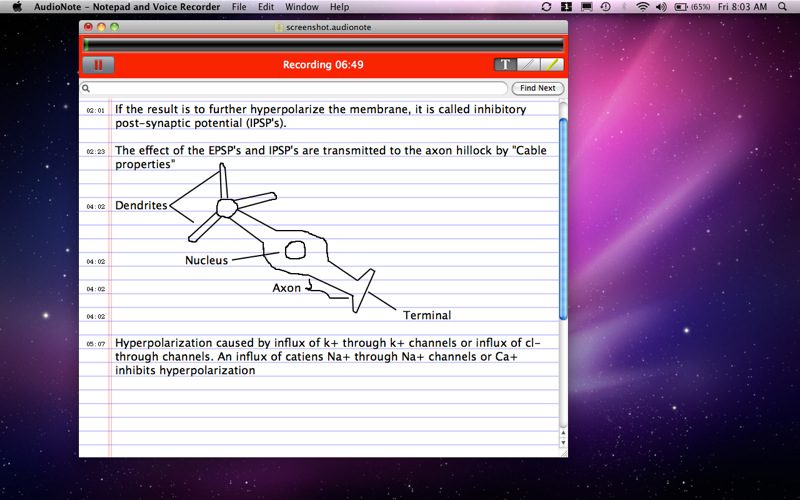Select the Text tool
Image resolution: width=800 pixels, height=500 pixels.
[x=505, y=64]
